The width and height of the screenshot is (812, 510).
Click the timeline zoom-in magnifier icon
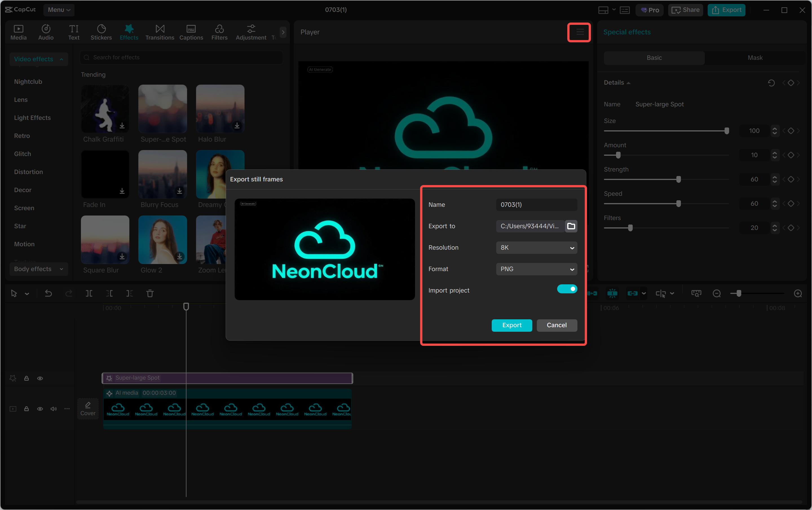798,293
